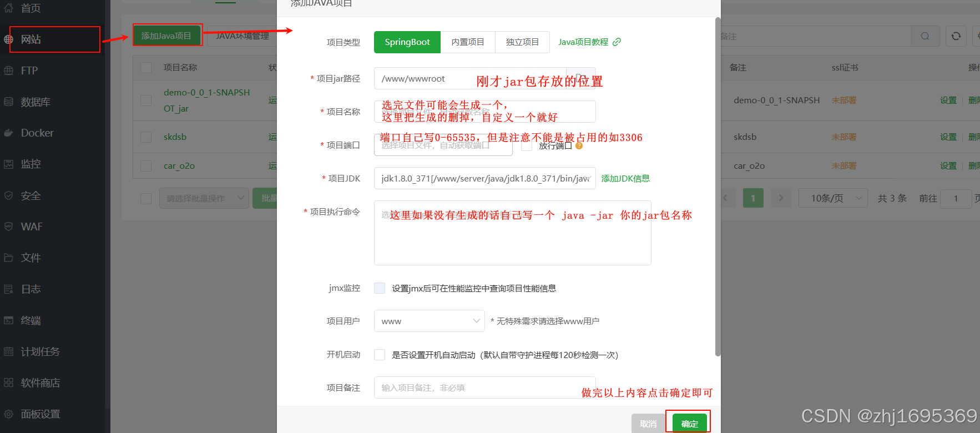Open the 终端 terminal icon
Viewport: 980px width, 433px height.
pyautogui.click(x=8, y=320)
